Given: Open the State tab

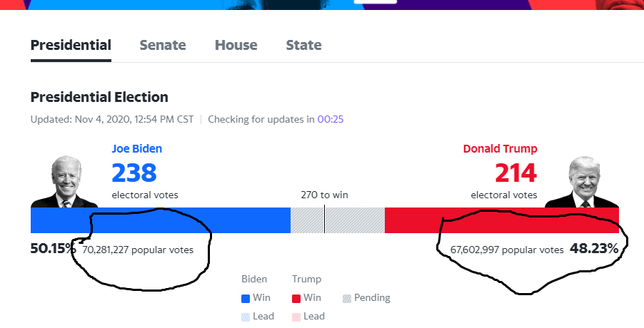Looking at the screenshot, I should pyautogui.click(x=303, y=46).
